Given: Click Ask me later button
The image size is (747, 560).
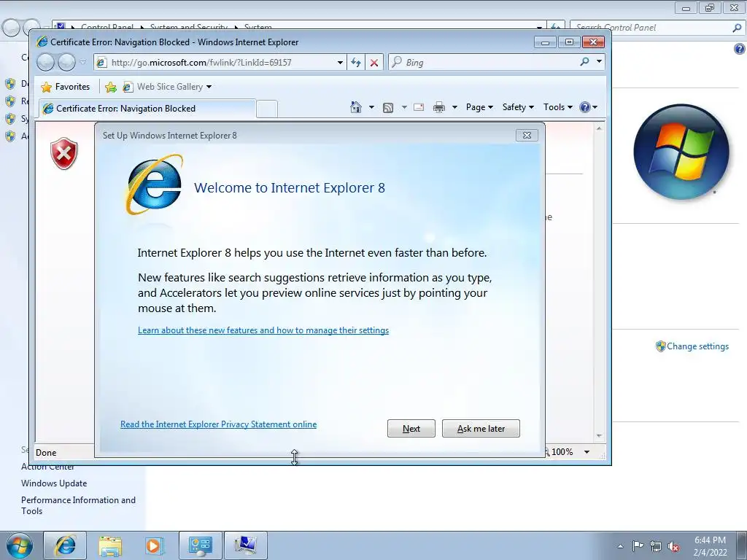Looking at the screenshot, I should pyautogui.click(x=481, y=429).
